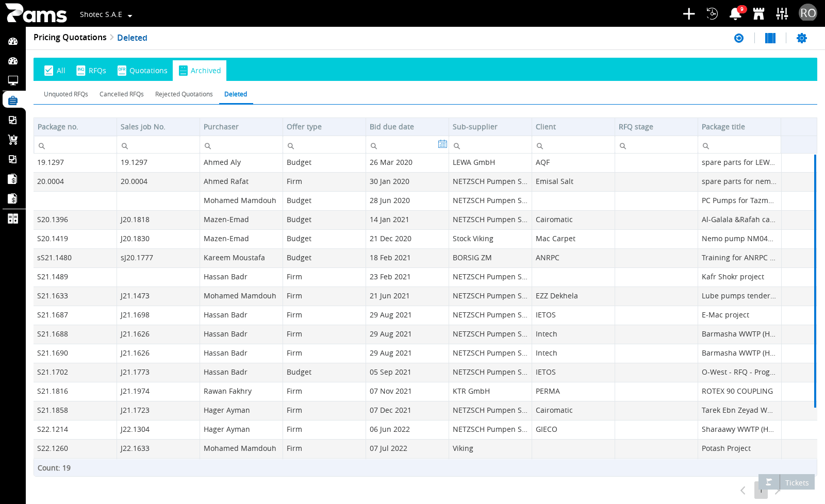Open the swap icon above the shopping cart
The width and height of the screenshot is (825, 504).
13,120
